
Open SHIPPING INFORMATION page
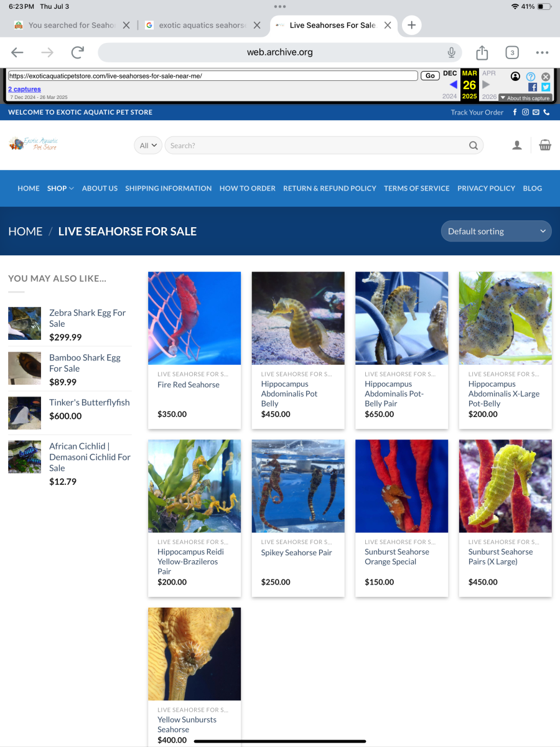[x=169, y=188]
